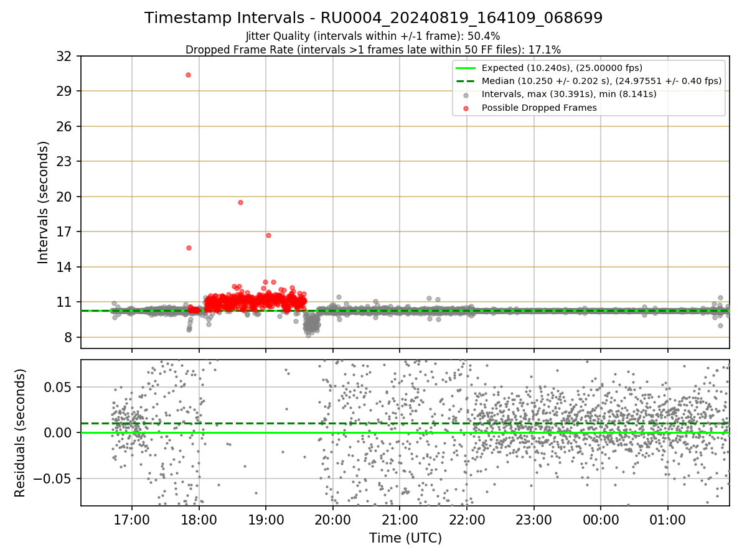Click the plot title 'Timestamp Intervals - RU0004_20240819_164109_068699'
The width and height of the screenshot is (747, 560).
tap(374, 18)
